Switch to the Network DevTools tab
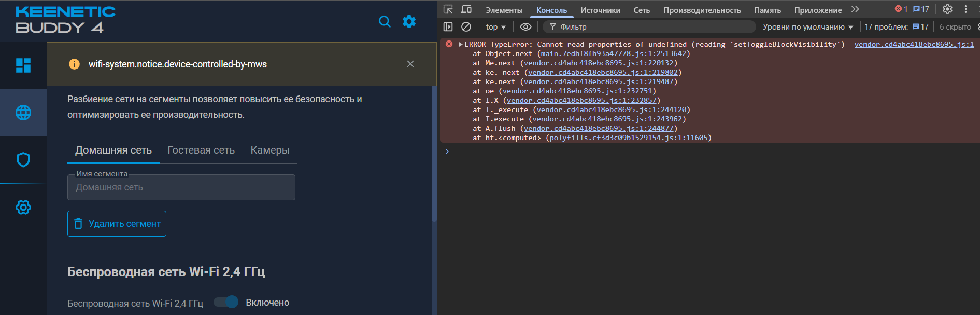 pos(642,10)
